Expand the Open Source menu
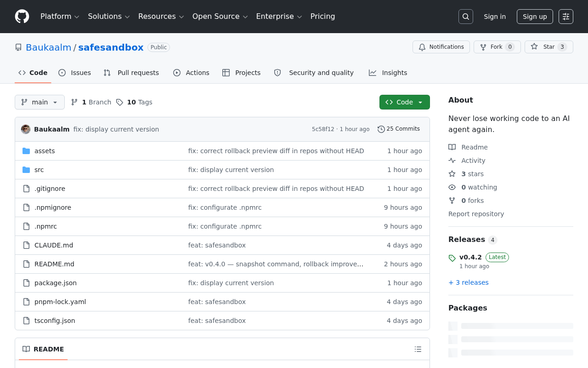This screenshot has height=368, width=588. tap(220, 17)
